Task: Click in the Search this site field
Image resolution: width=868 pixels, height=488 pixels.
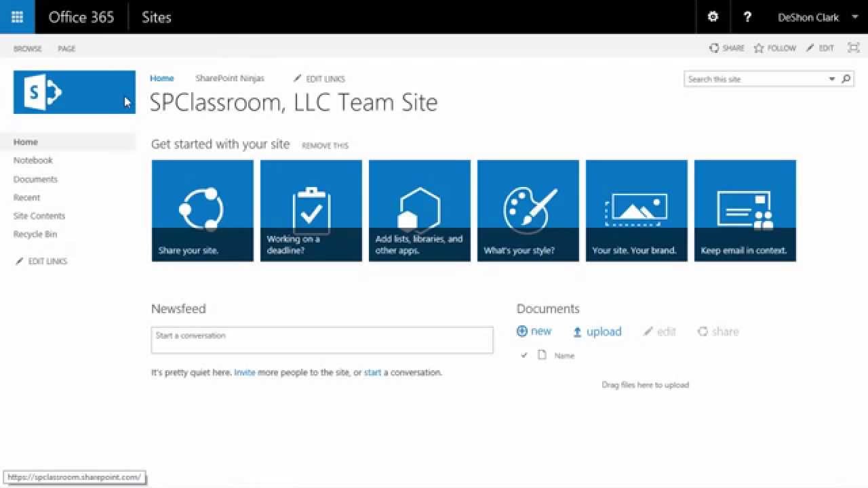Action: point(755,79)
